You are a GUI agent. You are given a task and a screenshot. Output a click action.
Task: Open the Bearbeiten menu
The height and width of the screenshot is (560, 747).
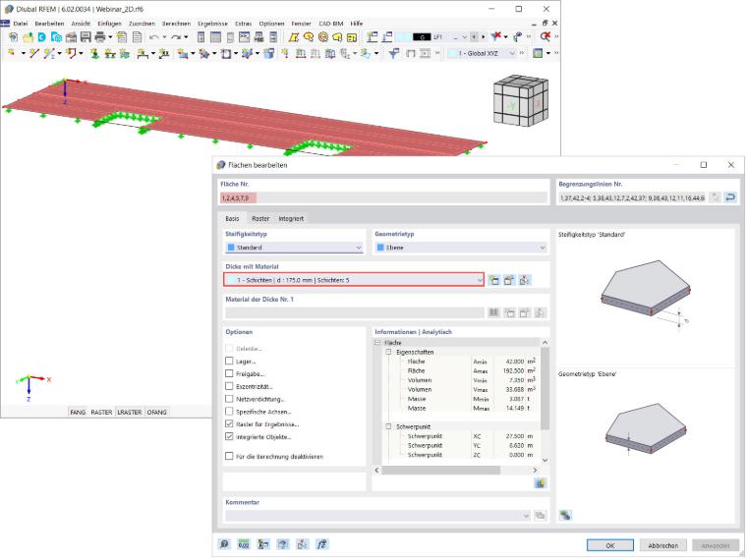point(49,24)
